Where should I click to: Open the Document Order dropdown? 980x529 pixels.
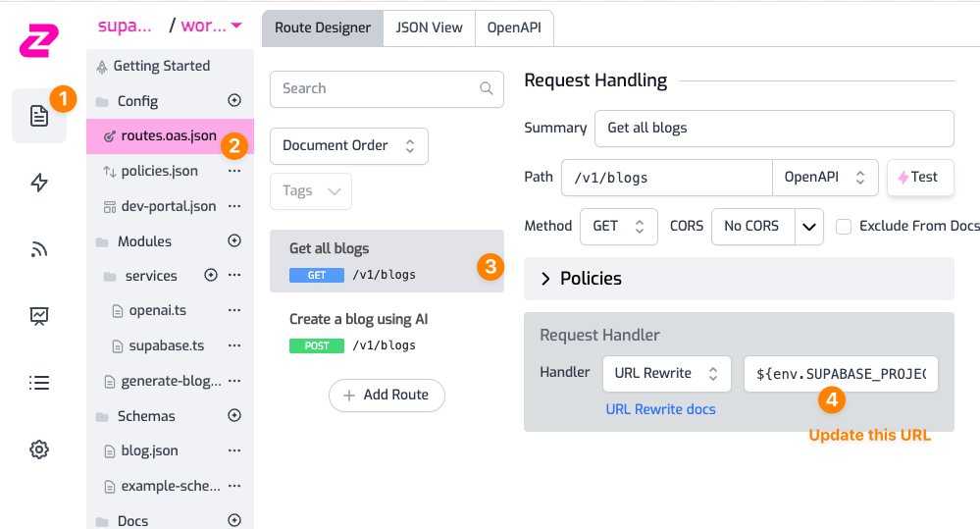click(348, 145)
